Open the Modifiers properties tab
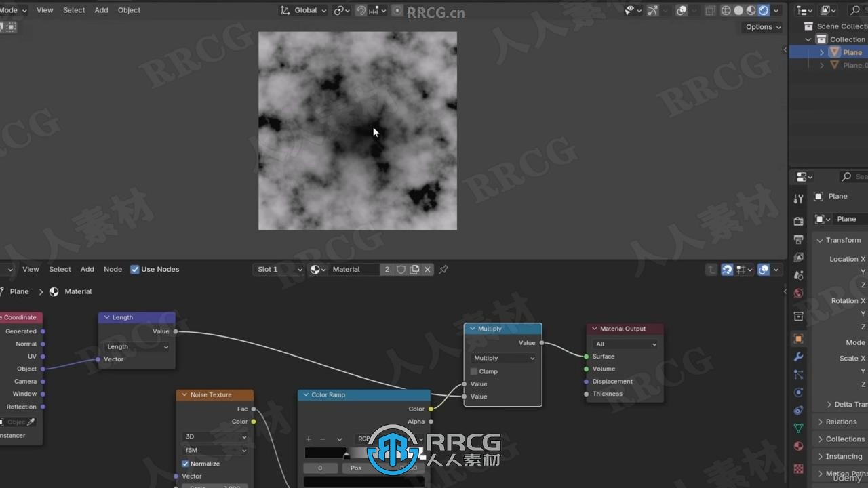The width and height of the screenshot is (868, 488). click(x=798, y=357)
